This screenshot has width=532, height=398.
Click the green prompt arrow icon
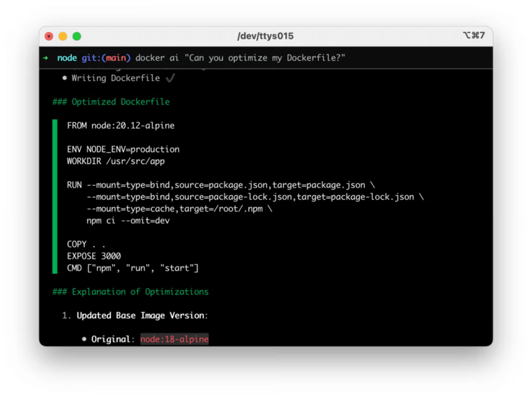click(46, 58)
